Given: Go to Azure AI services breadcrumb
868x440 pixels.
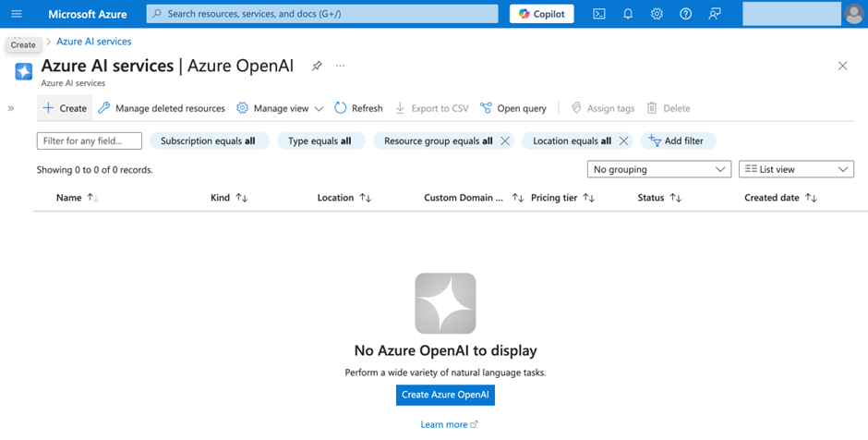Looking at the screenshot, I should [94, 42].
